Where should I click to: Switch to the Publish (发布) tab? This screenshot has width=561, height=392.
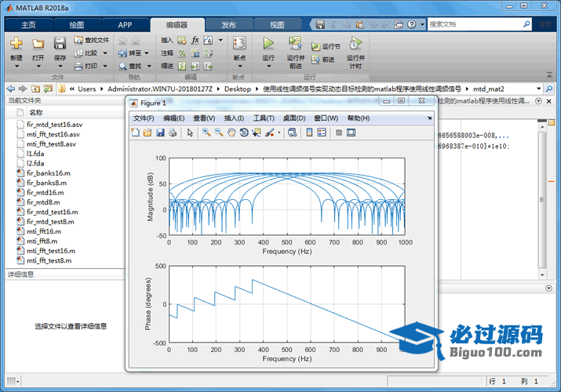[228, 24]
